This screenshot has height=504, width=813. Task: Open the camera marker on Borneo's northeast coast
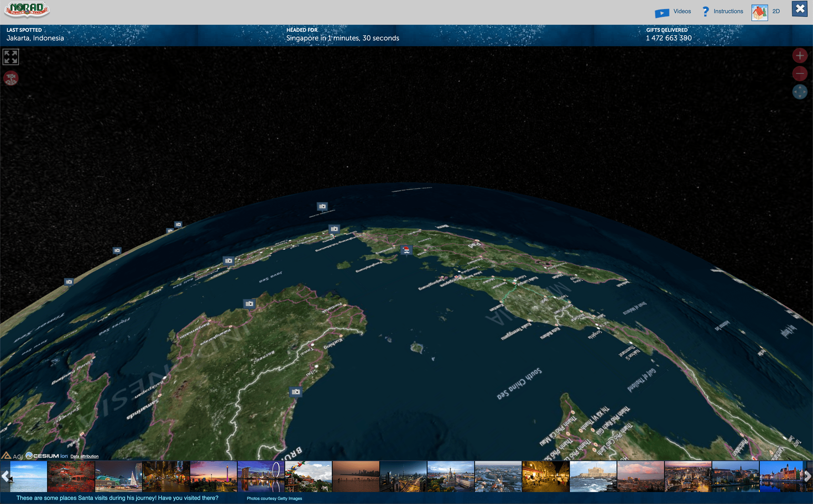(296, 392)
